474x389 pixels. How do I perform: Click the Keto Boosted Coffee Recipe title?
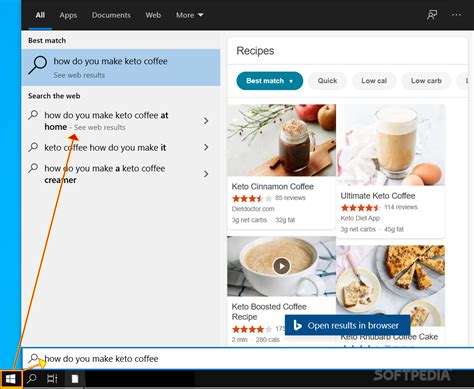[x=269, y=311]
